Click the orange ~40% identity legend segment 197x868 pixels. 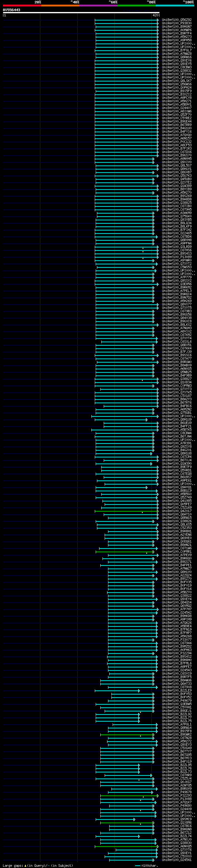(60, 6)
